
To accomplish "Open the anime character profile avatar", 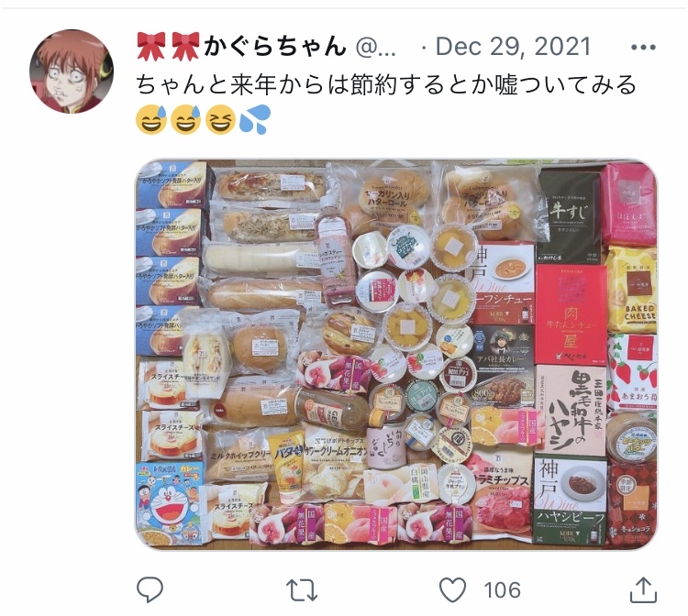I will pyautogui.click(x=72, y=71).
